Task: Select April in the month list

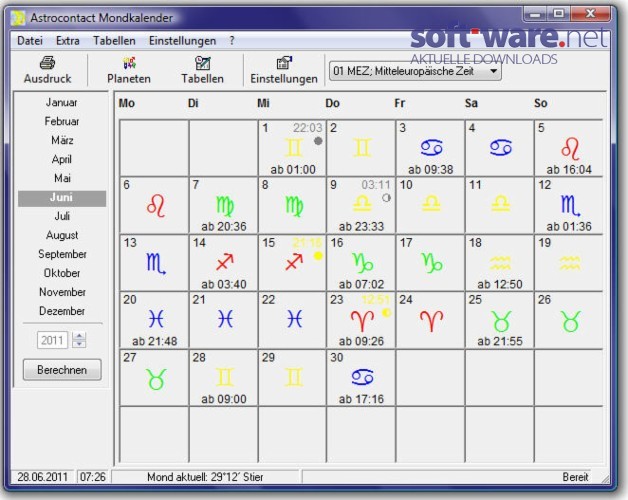Action: click(62, 159)
